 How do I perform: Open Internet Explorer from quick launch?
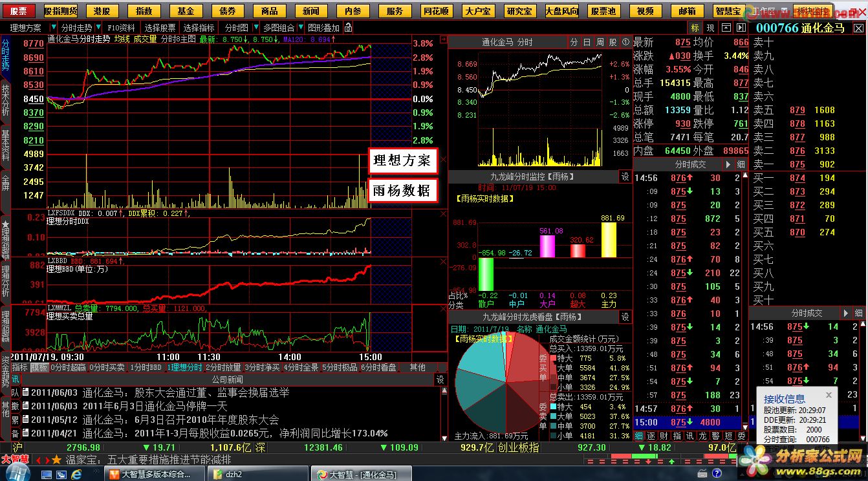(x=77, y=474)
